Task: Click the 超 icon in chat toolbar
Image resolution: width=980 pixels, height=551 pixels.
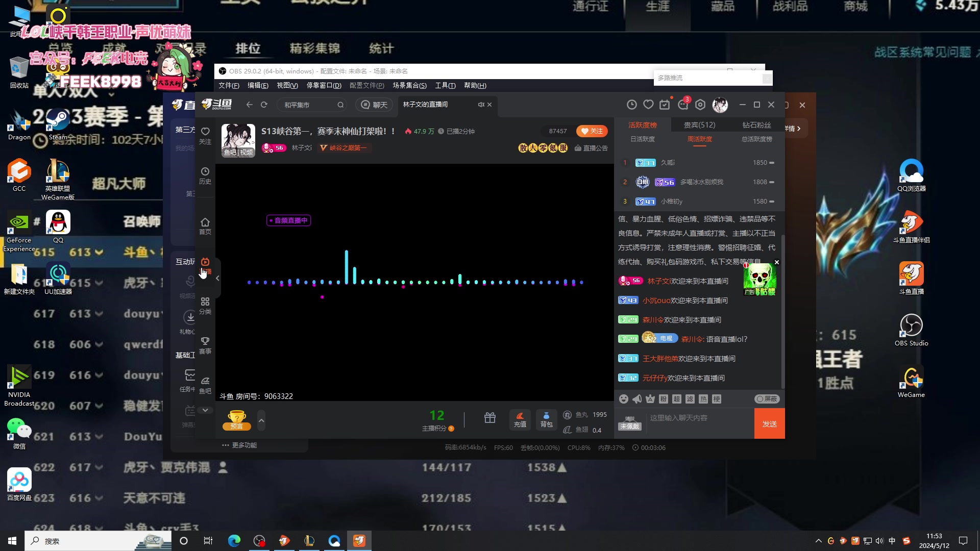Action: click(x=677, y=399)
